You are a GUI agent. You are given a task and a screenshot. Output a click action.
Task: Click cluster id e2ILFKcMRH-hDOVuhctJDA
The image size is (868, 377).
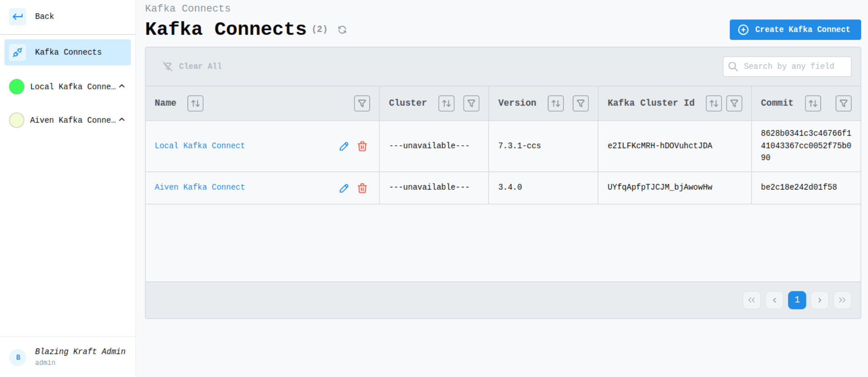pos(660,146)
